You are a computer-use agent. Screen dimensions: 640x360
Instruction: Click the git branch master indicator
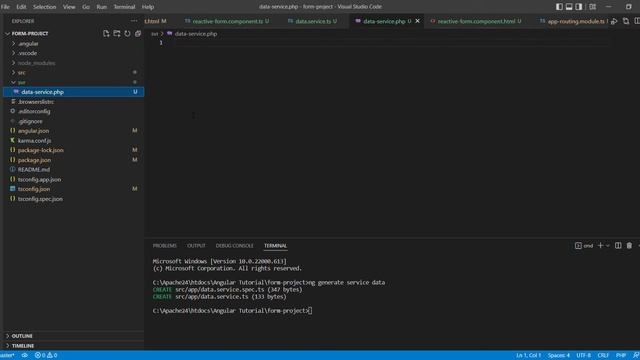coord(7,355)
